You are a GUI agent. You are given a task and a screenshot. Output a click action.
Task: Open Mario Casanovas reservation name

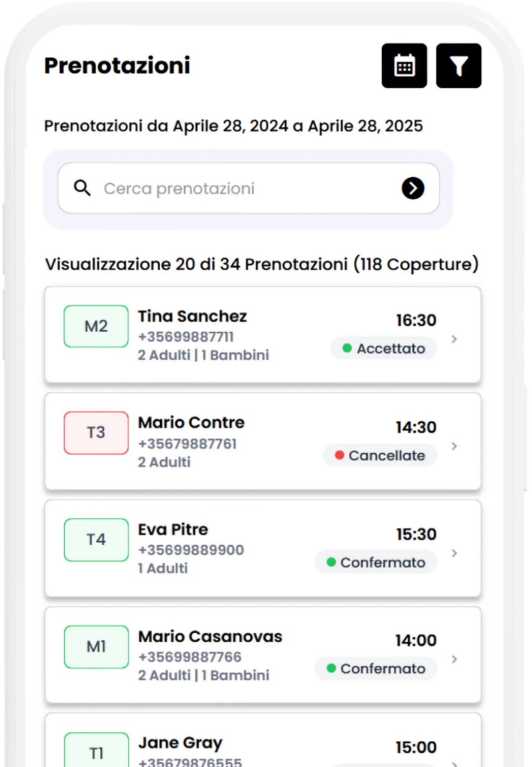pyautogui.click(x=210, y=636)
